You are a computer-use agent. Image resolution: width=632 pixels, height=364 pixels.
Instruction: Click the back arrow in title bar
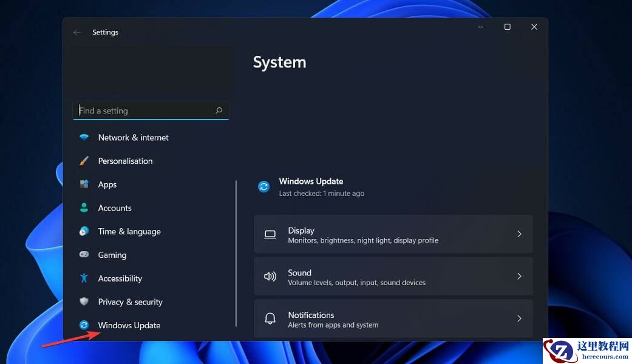(76, 32)
